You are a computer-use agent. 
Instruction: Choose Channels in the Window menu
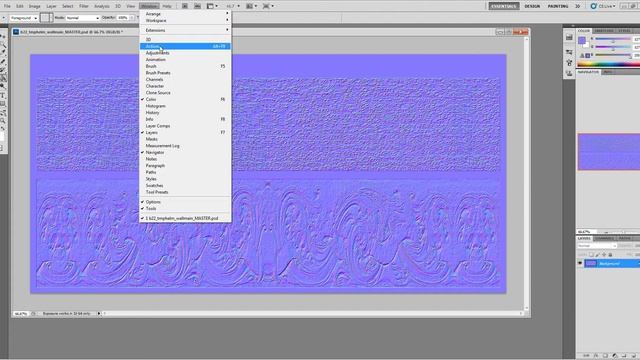185,79
